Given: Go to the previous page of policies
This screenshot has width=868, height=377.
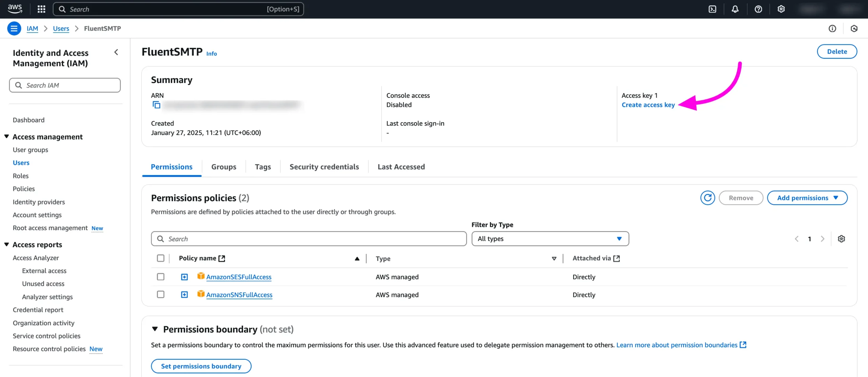Looking at the screenshot, I should tap(796, 239).
